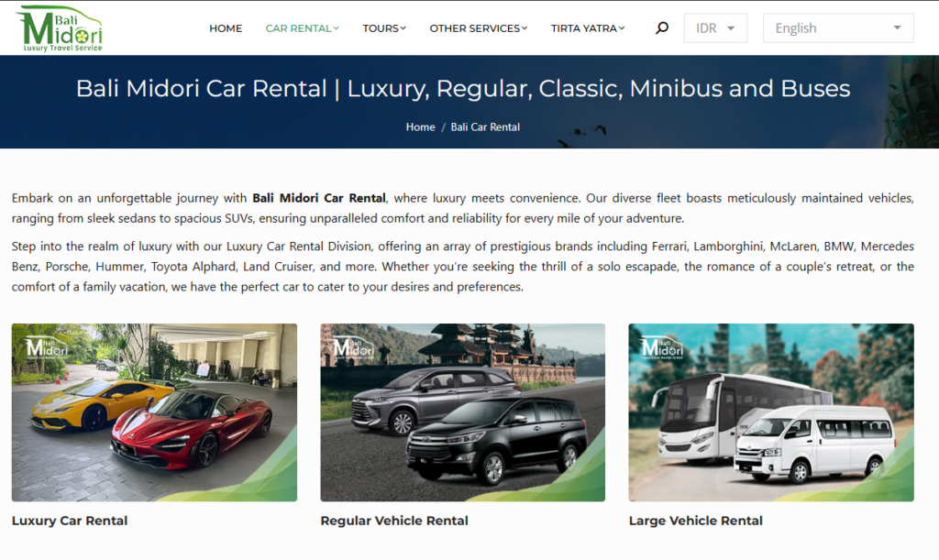The width and height of the screenshot is (939, 560).
Task: Expand the Tours menu
Action: pyautogui.click(x=384, y=28)
